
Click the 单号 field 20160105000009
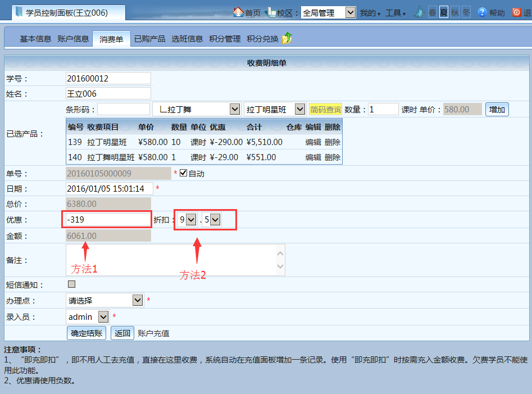(119, 174)
